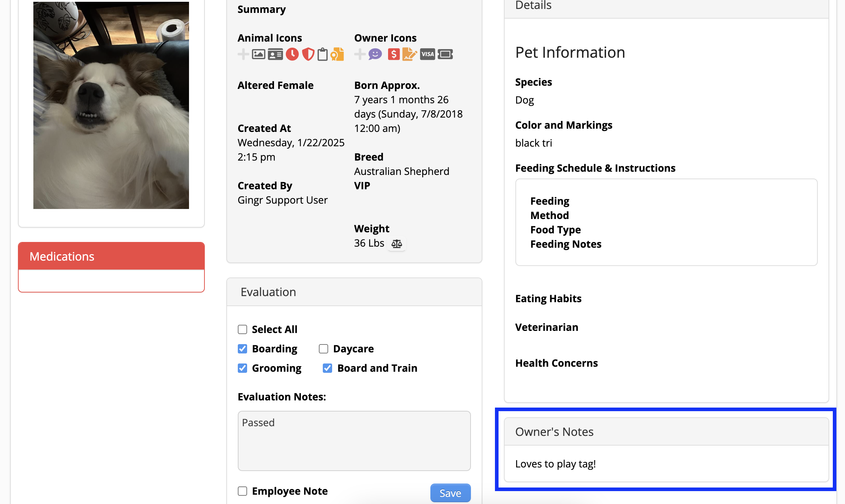Click the red clock animal icon
Screen dimensions: 845x504
(292, 54)
